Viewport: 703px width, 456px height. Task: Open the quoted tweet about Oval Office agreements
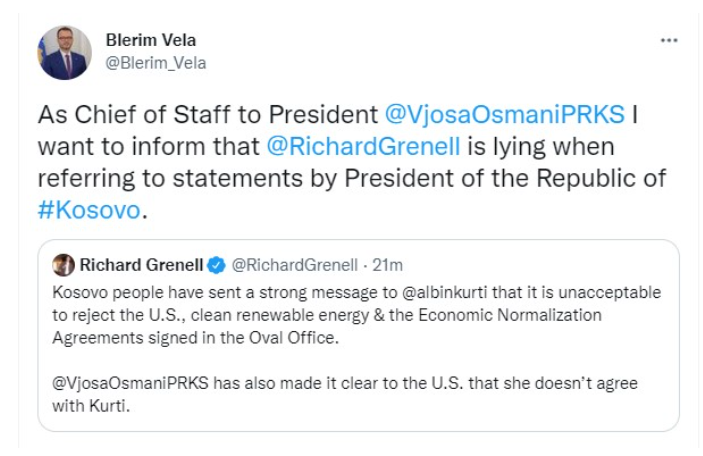click(358, 335)
